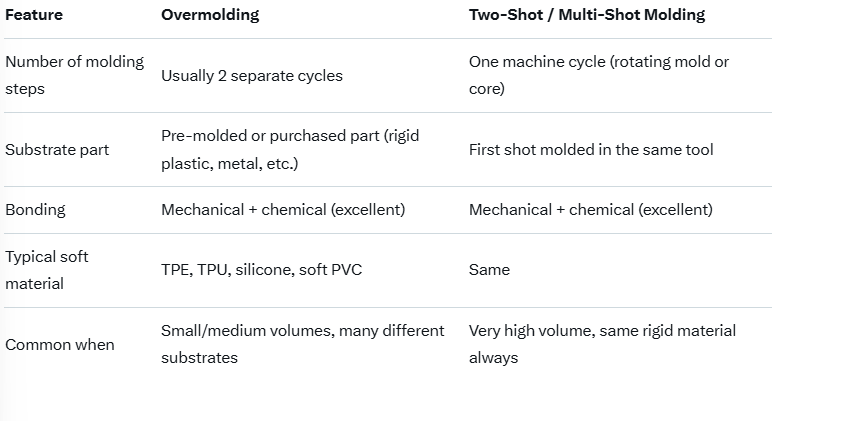Select the 'Same' cell under Two-Shot

tap(489, 270)
